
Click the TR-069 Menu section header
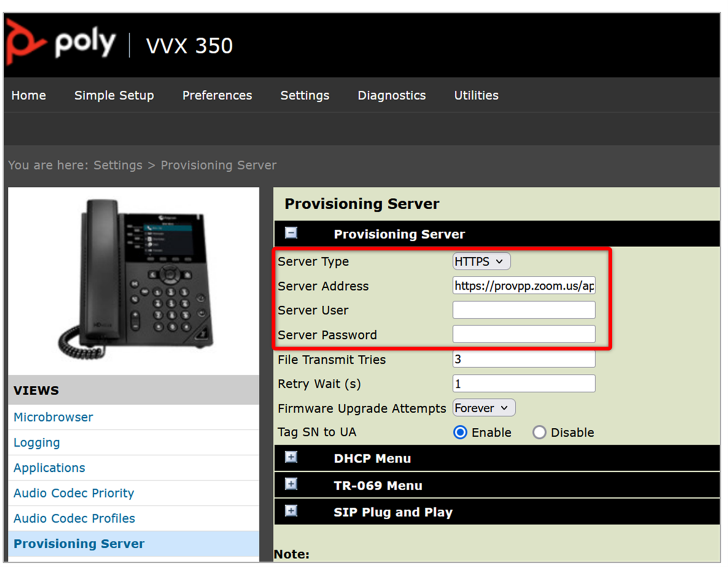[497, 485]
